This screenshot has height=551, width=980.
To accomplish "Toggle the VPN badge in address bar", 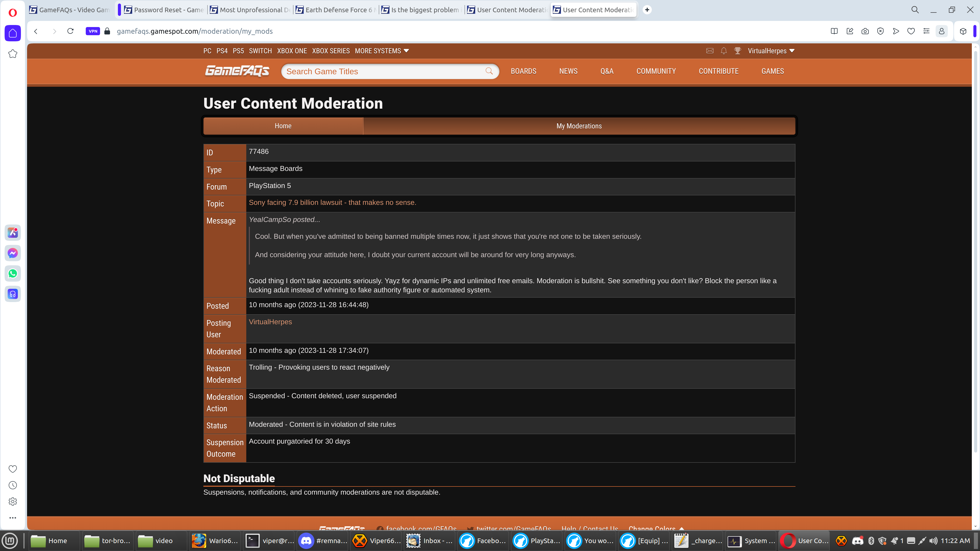I will coord(93,31).
